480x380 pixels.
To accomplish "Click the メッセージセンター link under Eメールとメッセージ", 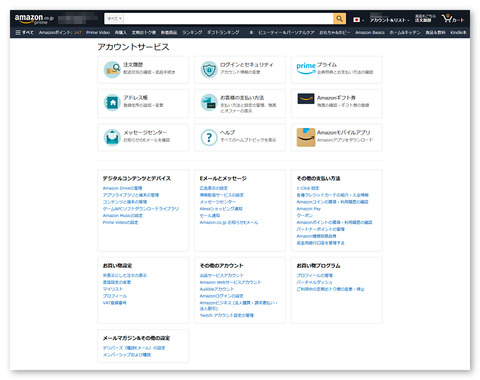I will coord(217,202).
